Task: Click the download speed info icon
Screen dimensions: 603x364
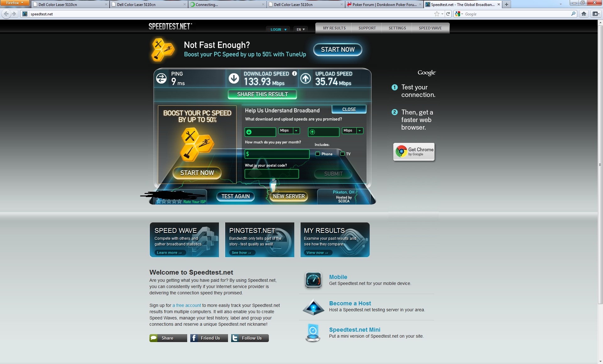Action: tap(294, 73)
